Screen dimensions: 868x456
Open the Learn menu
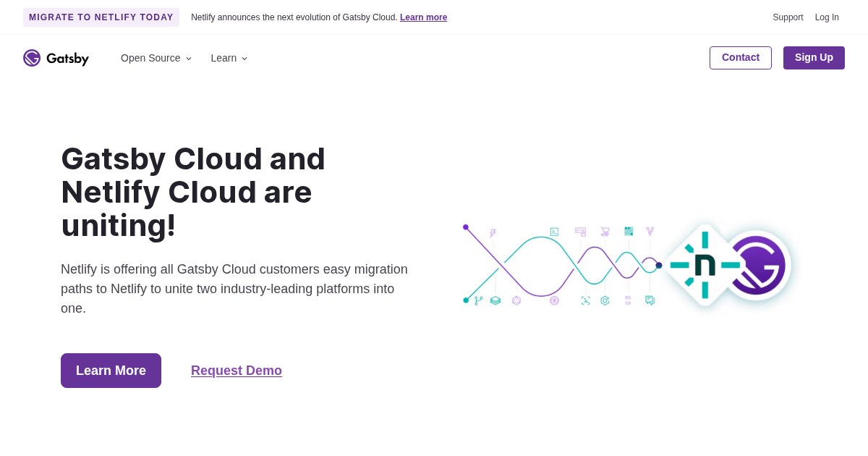click(x=229, y=58)
